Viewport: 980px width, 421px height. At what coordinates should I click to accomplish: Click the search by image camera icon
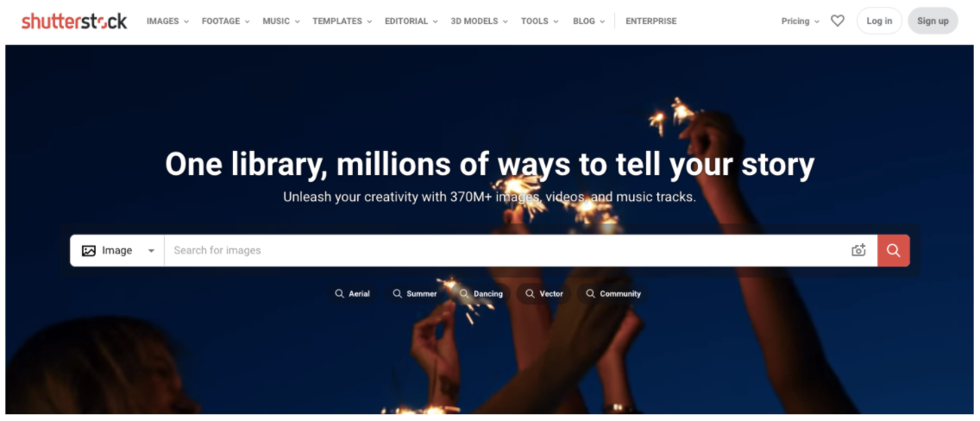(x=858, y=250)
